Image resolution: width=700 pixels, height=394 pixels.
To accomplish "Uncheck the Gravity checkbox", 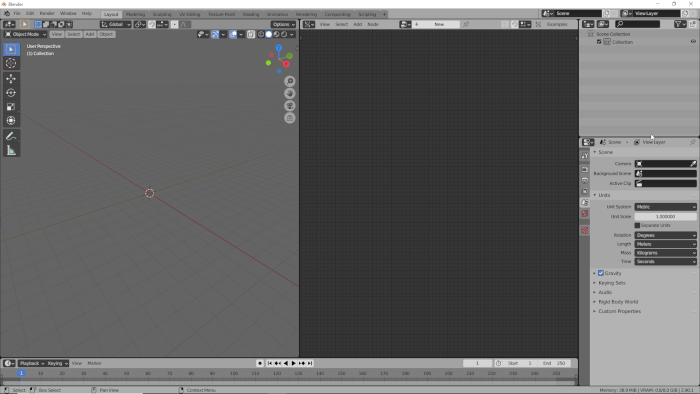I will pos(601,273).
